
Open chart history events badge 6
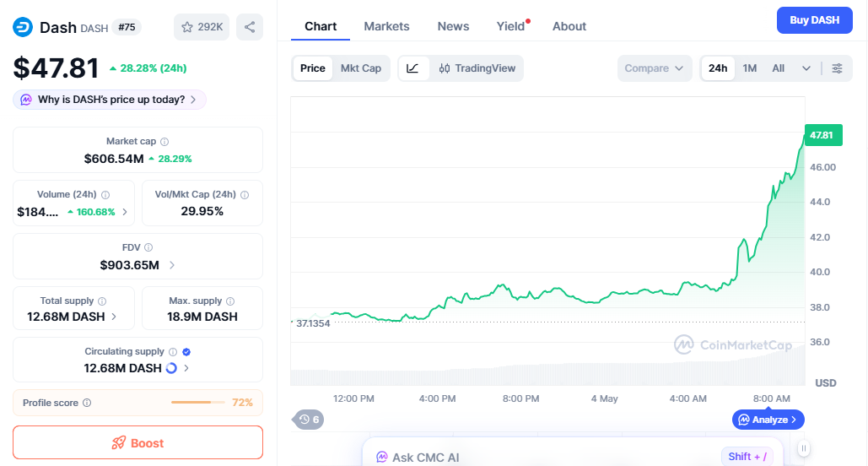309,420
